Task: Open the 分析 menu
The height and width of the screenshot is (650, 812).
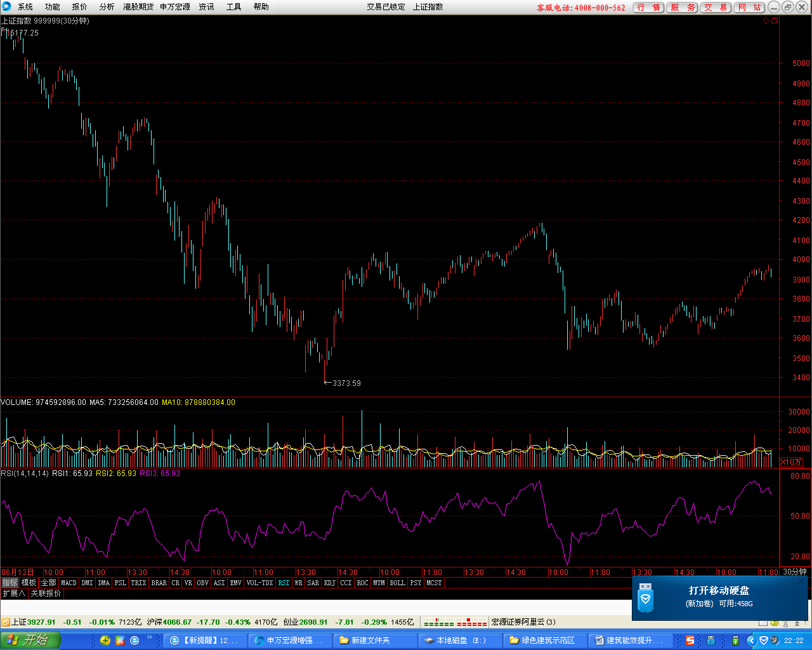Action: pyautogui.click(x=107, y=7)
